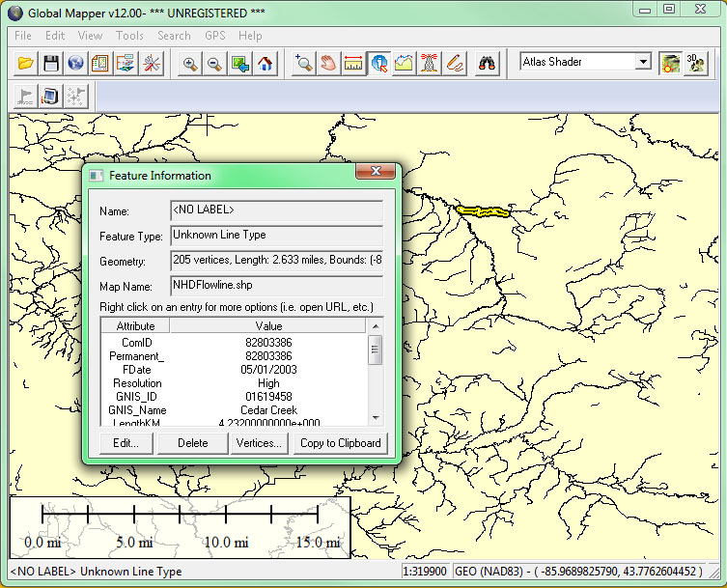Open the GPS menu
Image resolution: width=727 pixels, height=588 pixels.
(x=215, y=36)
